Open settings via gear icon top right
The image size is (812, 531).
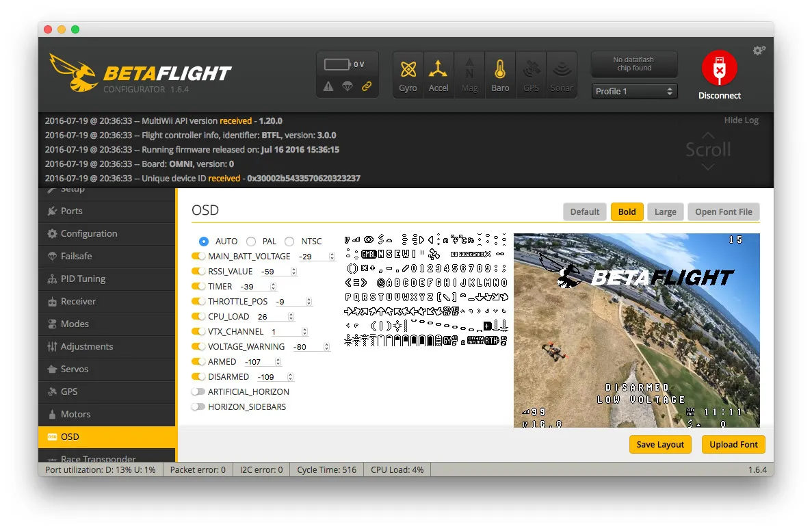pyautogui.click(x=759, y=51)
